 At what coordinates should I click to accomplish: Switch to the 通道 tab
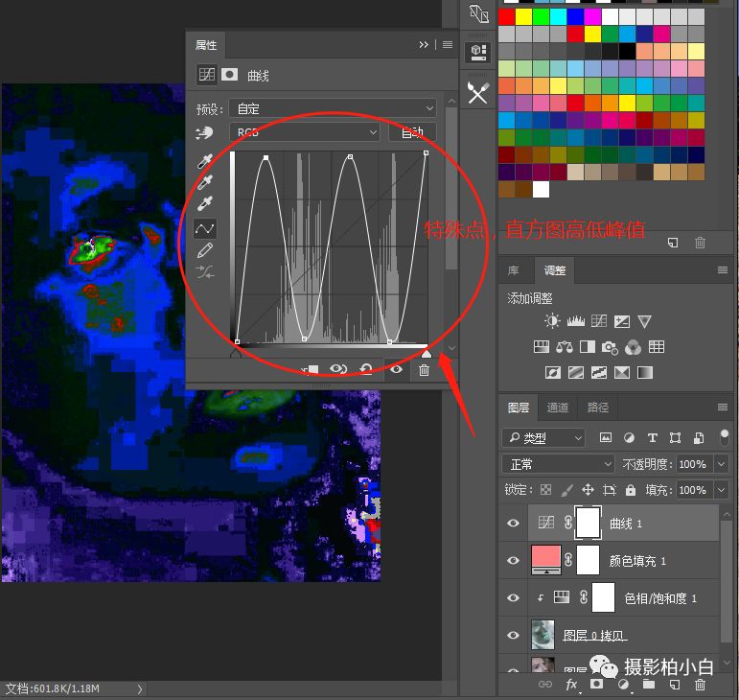tap(558, 408)
